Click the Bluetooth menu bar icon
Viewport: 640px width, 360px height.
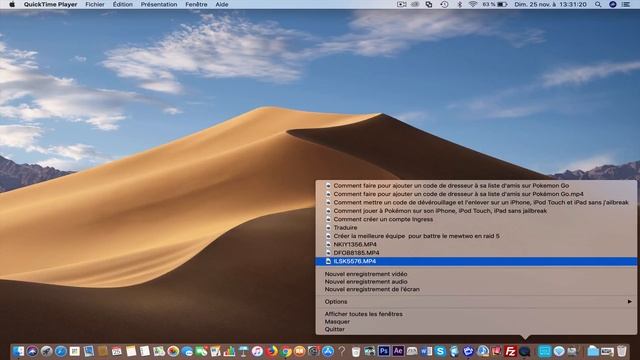(x=459, y=4)
